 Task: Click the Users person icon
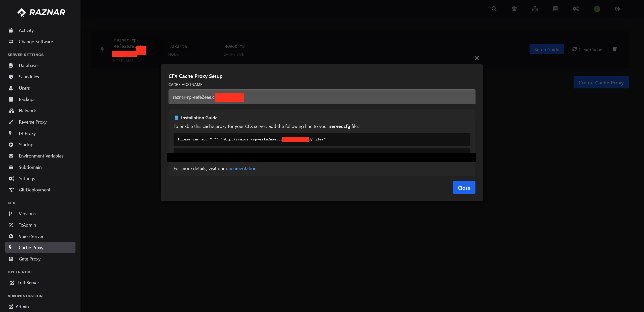(x=11, y=88)
